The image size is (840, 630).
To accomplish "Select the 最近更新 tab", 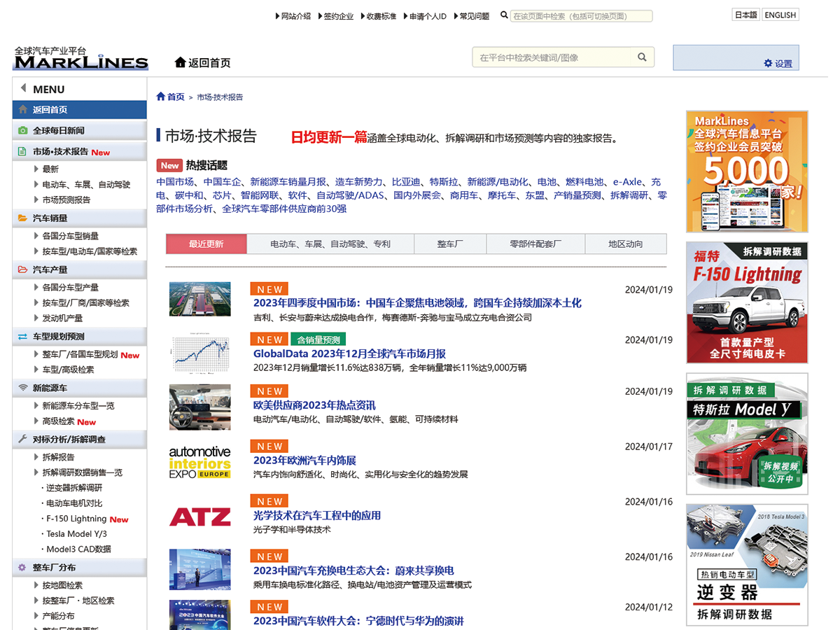I will (x=206, y=244).
